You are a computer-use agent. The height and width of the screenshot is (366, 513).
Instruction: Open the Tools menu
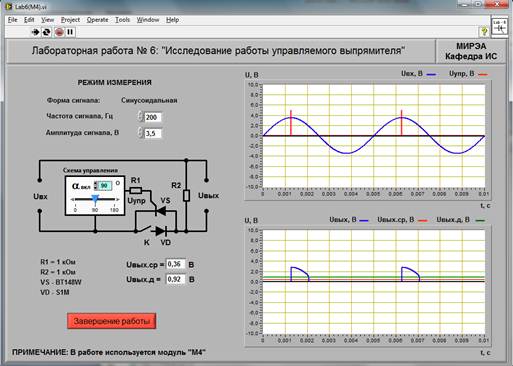[122, 20]
